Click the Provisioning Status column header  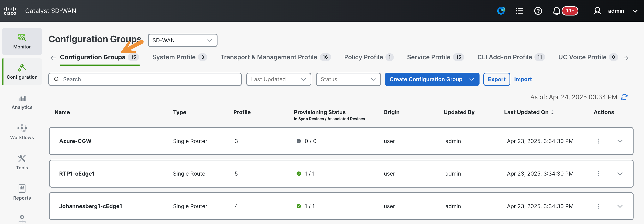pos(319,112)
